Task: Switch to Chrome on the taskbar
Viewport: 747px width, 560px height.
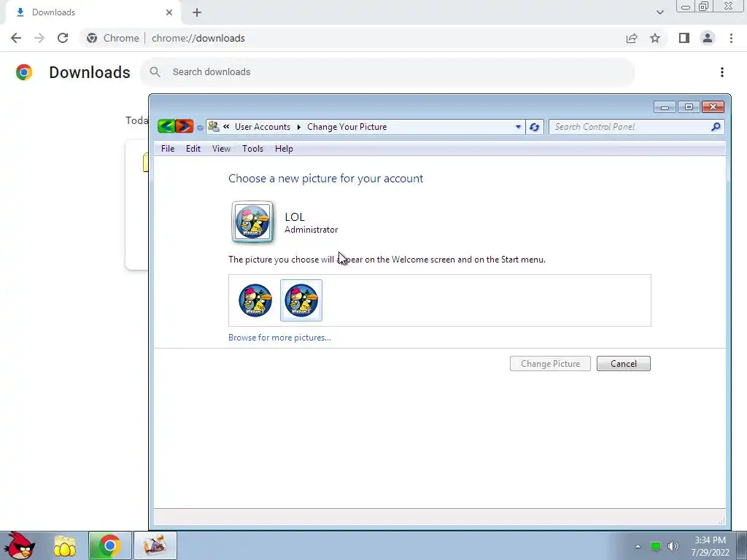Action: click(109, 545)
